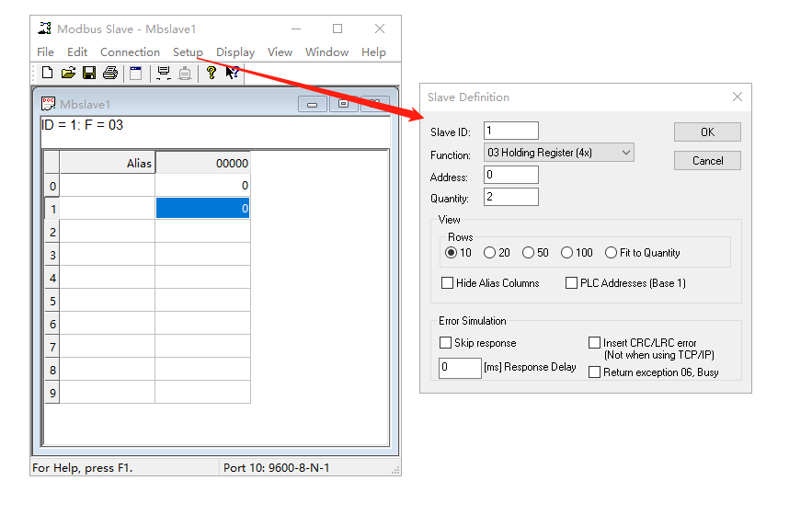Click the yellow question mark About icon
The height and width of the screenshot is (515, 812).
(x=212, y=73)
